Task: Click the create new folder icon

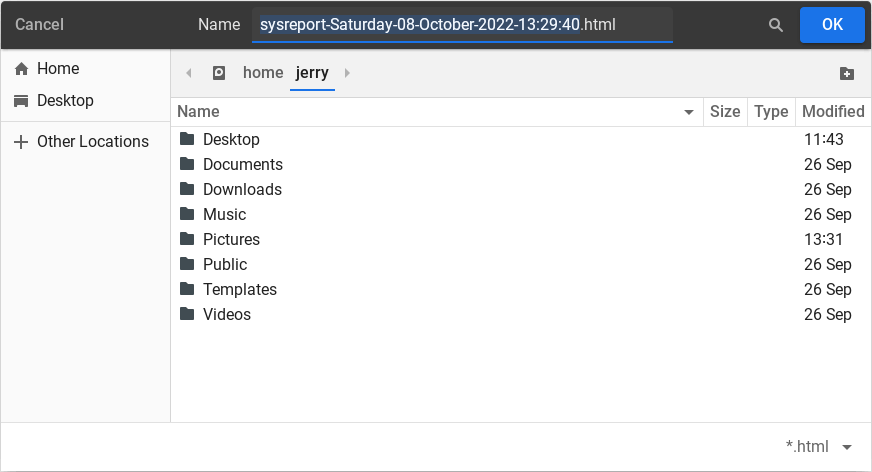Action: tap(846, 73)
